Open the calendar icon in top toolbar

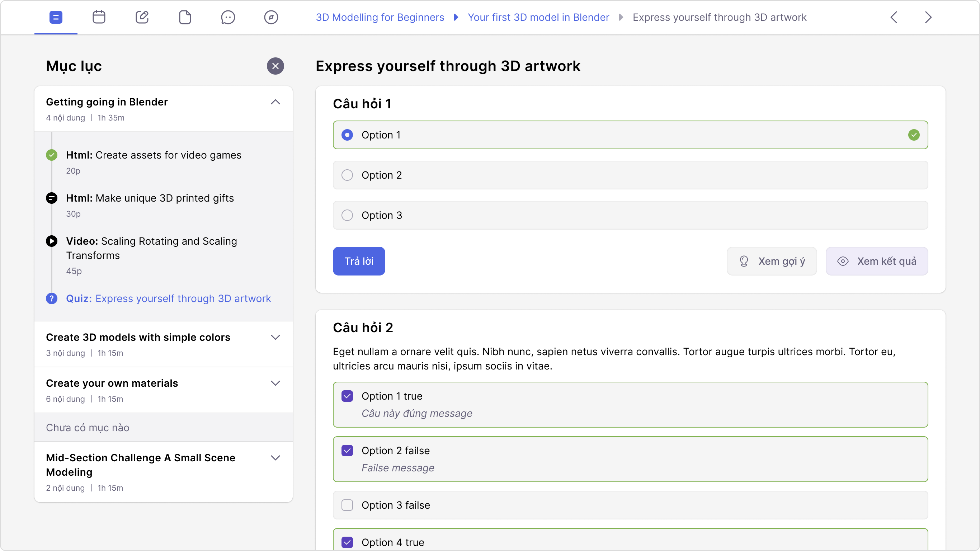(99, 17)
